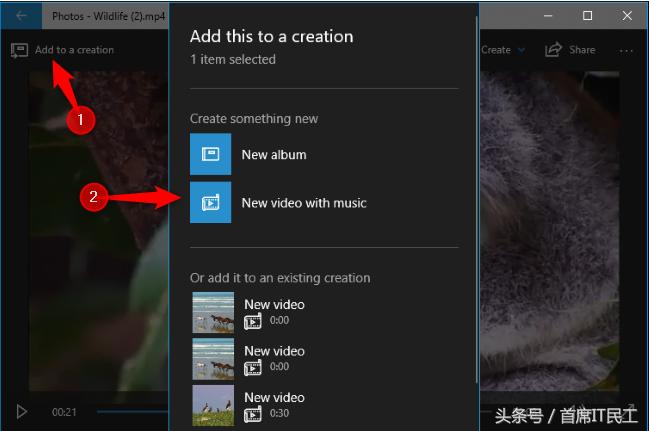649x431 pixels.
Task: Click the video progress bar
Action: coord(132,412)
